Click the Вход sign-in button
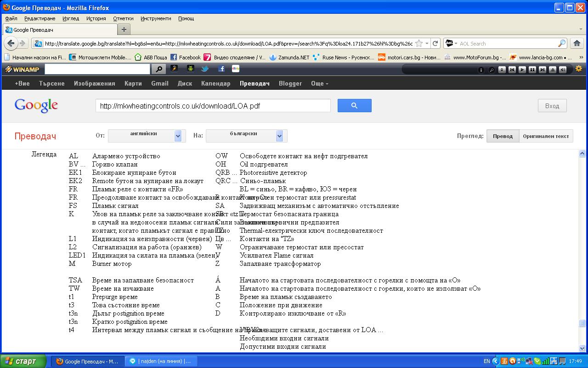The height and width of the screenshot is (368, 588). pos(552,106)
